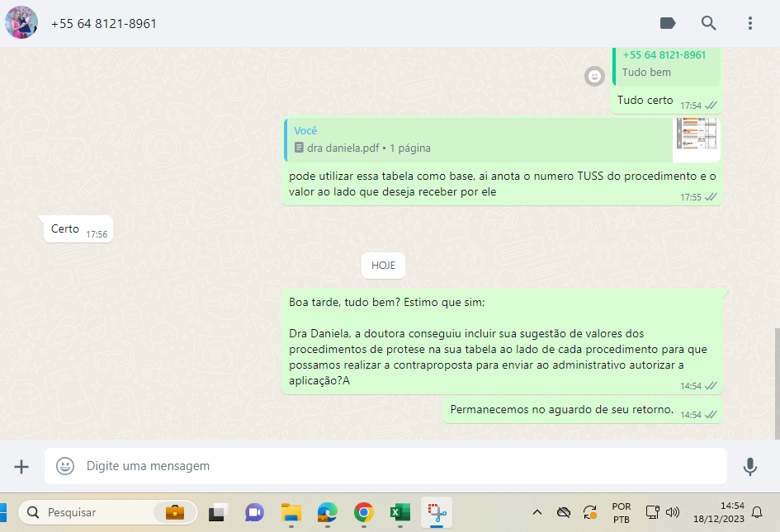Show hidden system tray icons
The height and width of the screenshot is (532, 780).
(537, 512)
